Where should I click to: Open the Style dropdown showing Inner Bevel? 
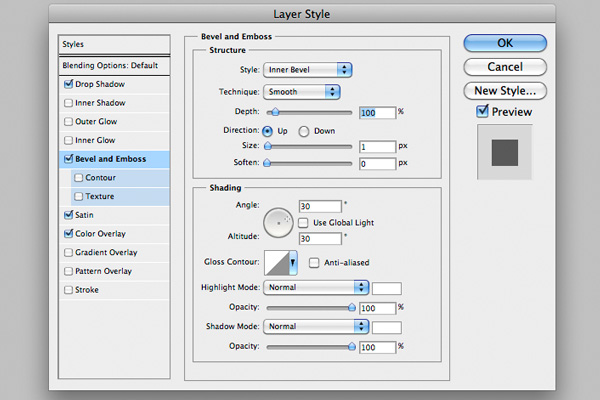[x=308, y=69]
